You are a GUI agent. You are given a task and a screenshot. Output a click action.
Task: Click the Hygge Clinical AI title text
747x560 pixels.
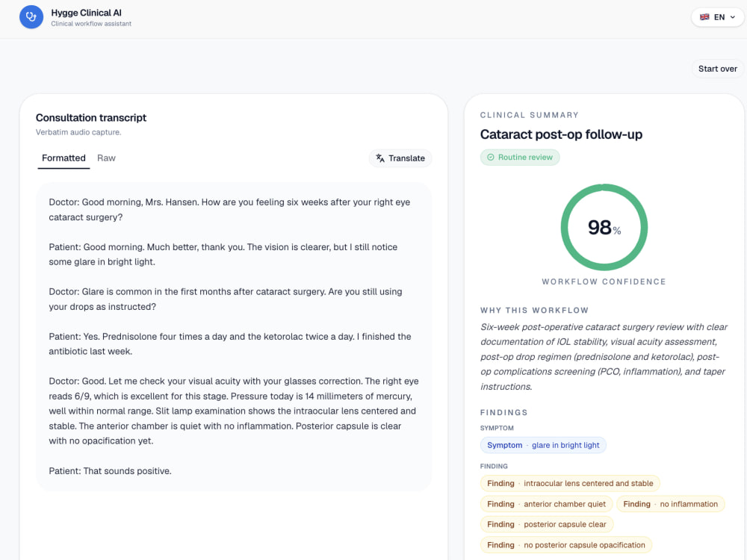86,13
